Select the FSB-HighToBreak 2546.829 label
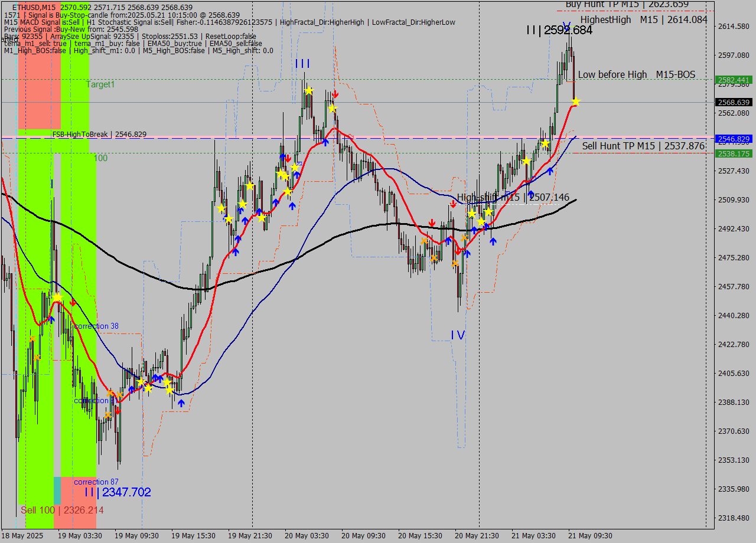Screen dimensions: 756x543 click(99, 135)
